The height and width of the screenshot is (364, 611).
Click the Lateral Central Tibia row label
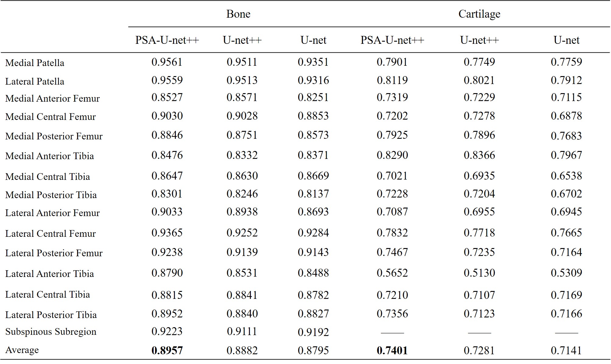coord(48,295)
